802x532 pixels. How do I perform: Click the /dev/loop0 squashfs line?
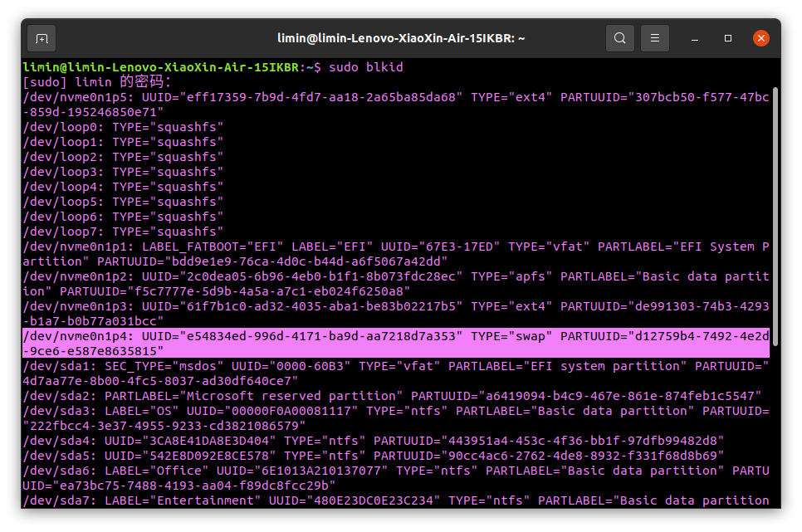(123, 127)
